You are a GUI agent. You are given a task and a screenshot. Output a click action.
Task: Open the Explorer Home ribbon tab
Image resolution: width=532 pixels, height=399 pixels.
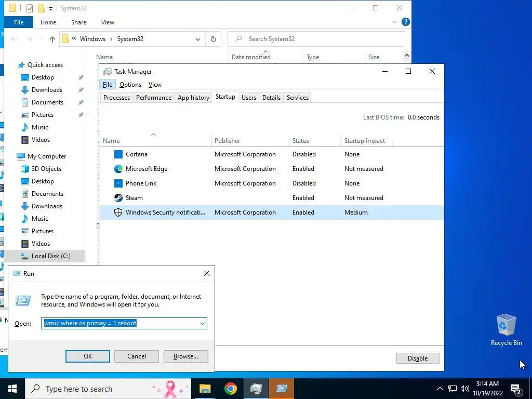[x=48, y=22]
